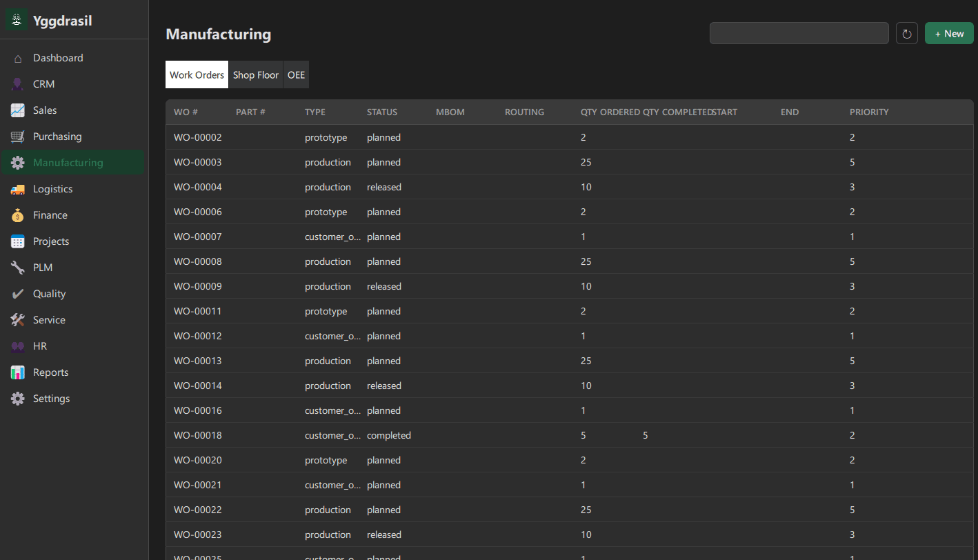Open the Projects module

pyautogui.click(x=51, y=241)
